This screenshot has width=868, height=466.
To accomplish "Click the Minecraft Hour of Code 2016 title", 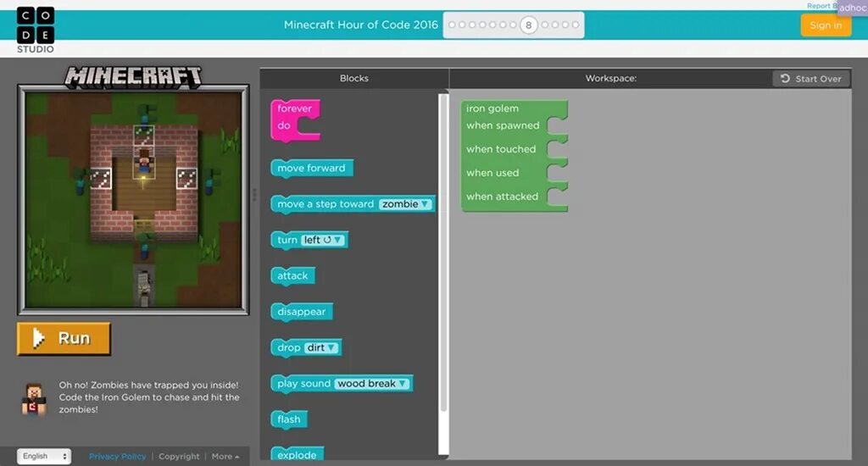I will pyautogui.click(x=360, y=25).
